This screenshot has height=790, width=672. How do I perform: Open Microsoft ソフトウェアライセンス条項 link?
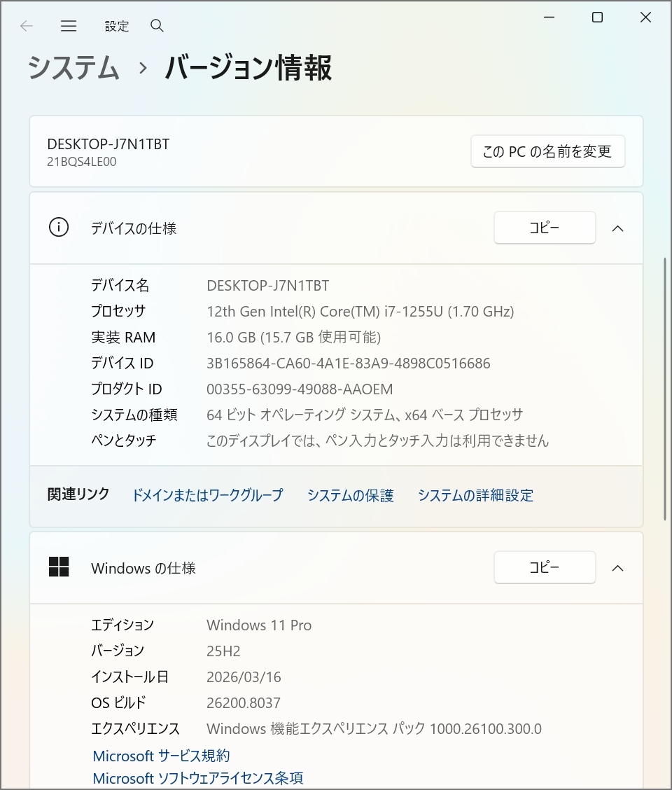[x=198, y=778]
